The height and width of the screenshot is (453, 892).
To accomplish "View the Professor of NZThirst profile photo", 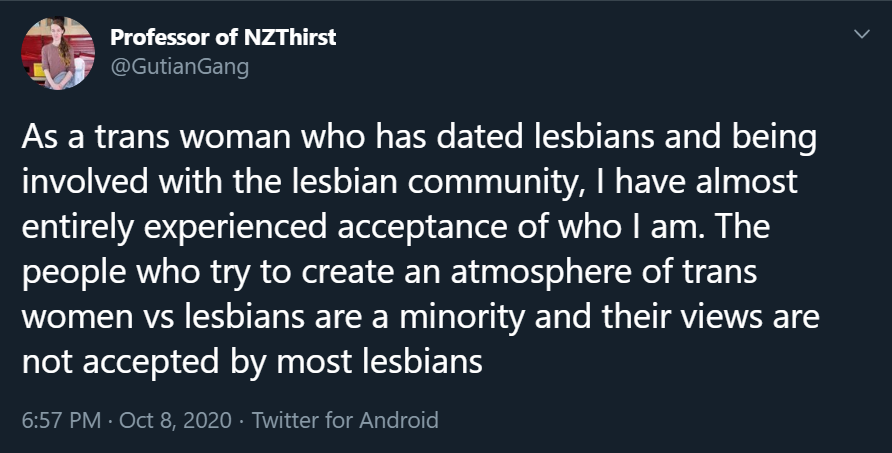I will [x=58, y=53].
